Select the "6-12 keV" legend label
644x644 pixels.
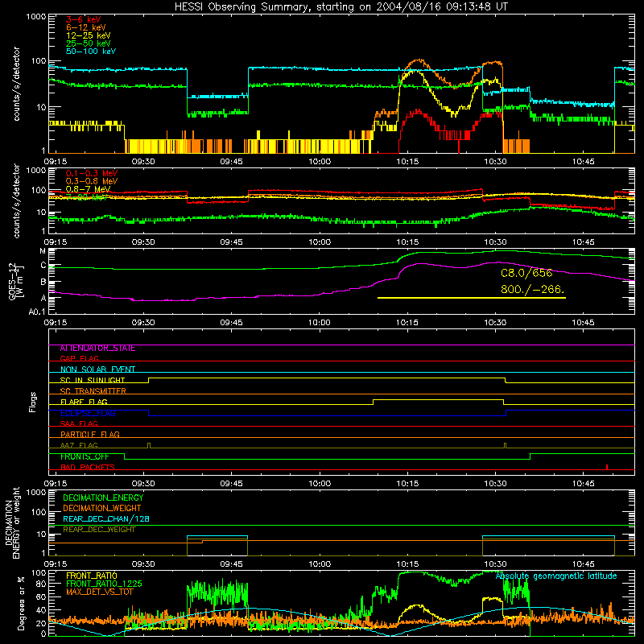tap(86, 27)
